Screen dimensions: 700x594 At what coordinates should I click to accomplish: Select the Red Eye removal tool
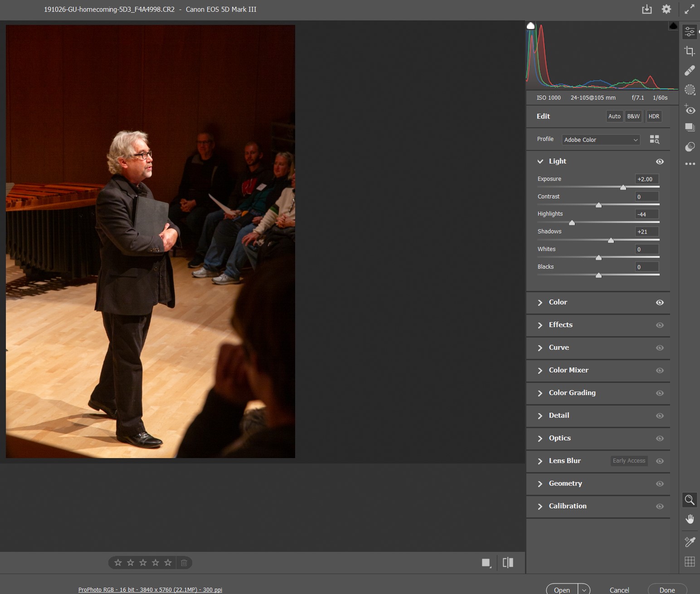[690, 110]
